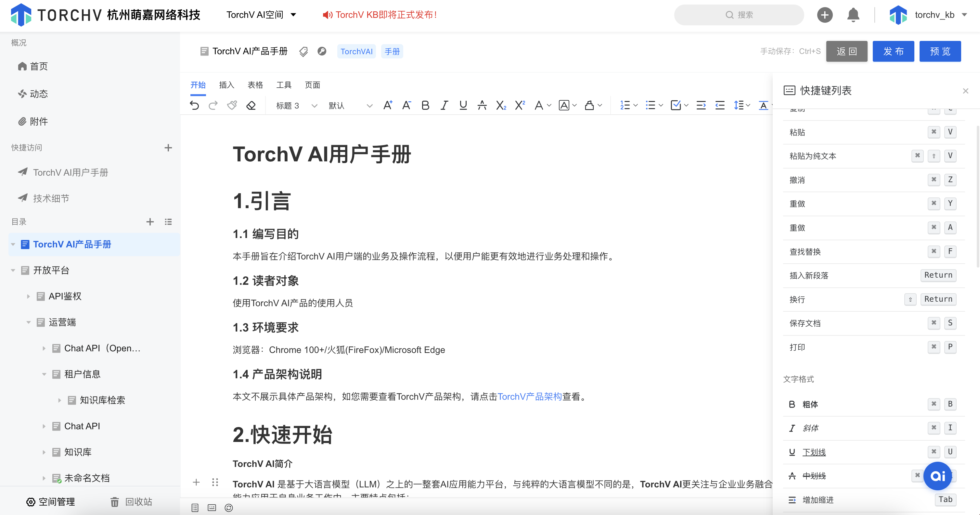The image size is (980, 515).
Task: Open the TorchV产品架构 hyperlink
Action: tap(530, 396)
